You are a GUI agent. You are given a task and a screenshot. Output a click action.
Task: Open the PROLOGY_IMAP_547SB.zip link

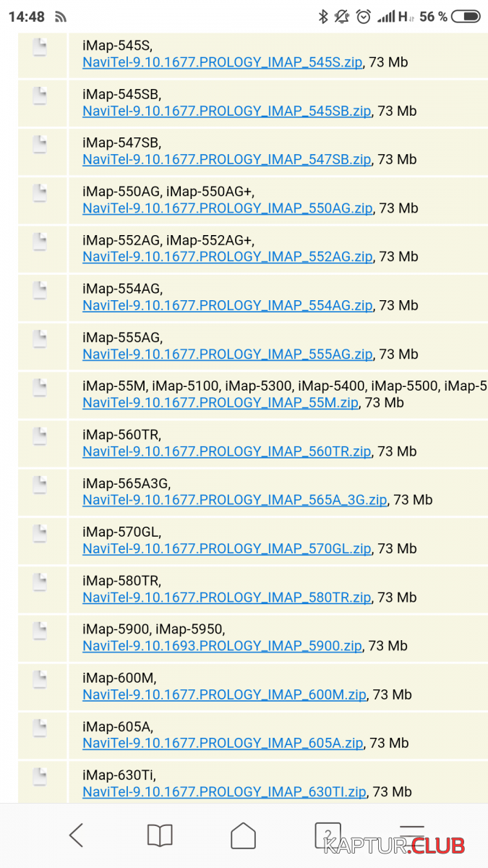coord(226,160)
